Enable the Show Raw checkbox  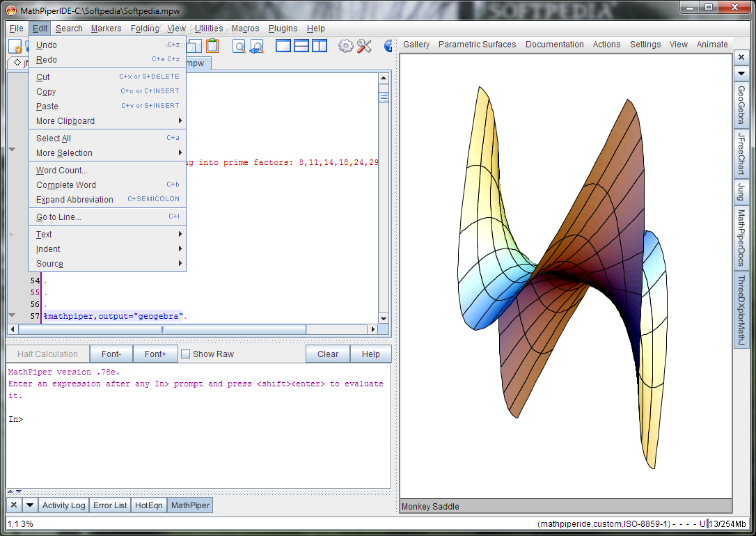(186, 354)
